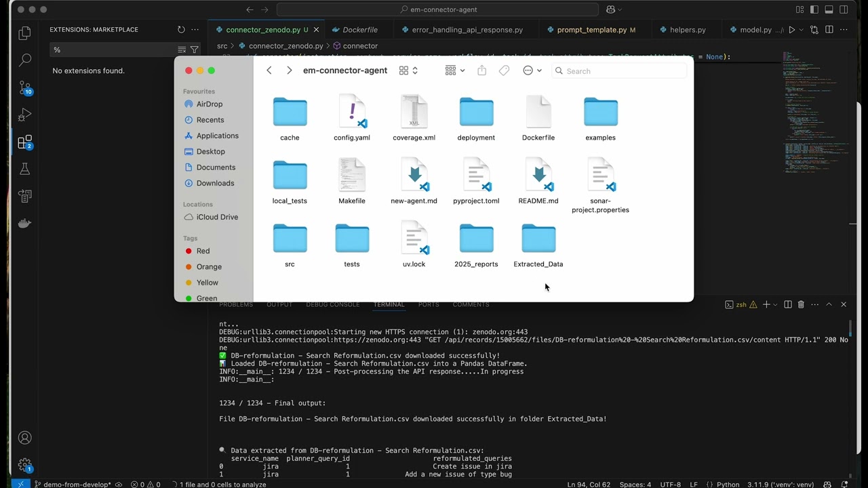The height and width of the screenshot is (488, 868).
Task: Select Orange tag in Finder sidebar
Action: tap(209, 267)
